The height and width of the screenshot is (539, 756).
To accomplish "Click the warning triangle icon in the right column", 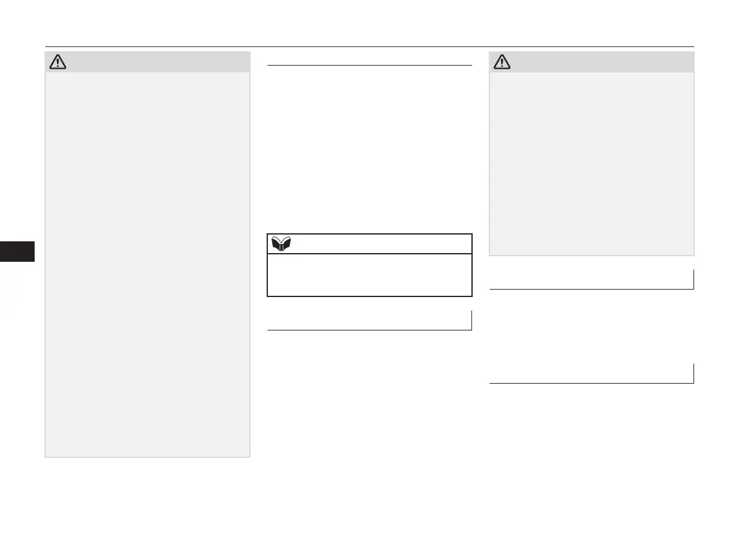I will 502,62.
